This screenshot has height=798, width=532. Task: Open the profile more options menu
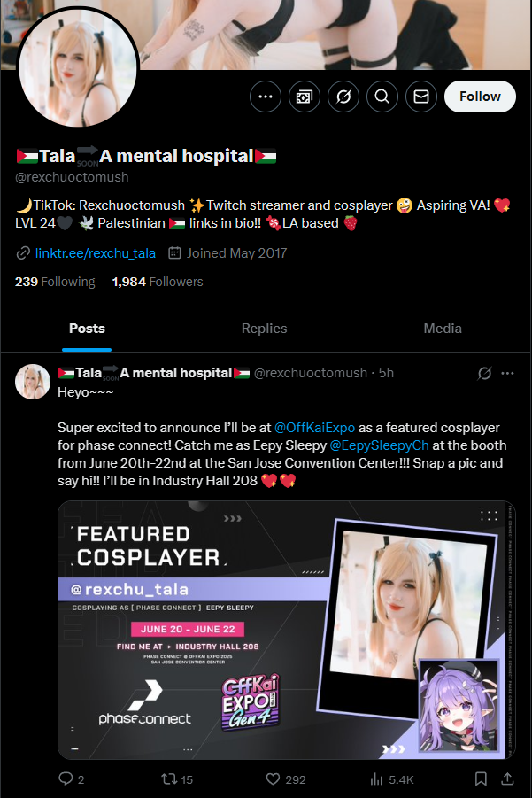point(266,97)
